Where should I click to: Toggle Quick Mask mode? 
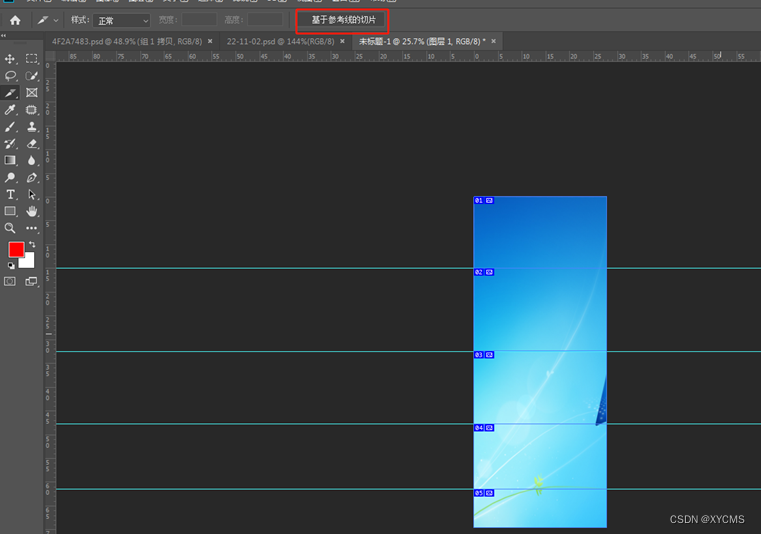point(10,282)
